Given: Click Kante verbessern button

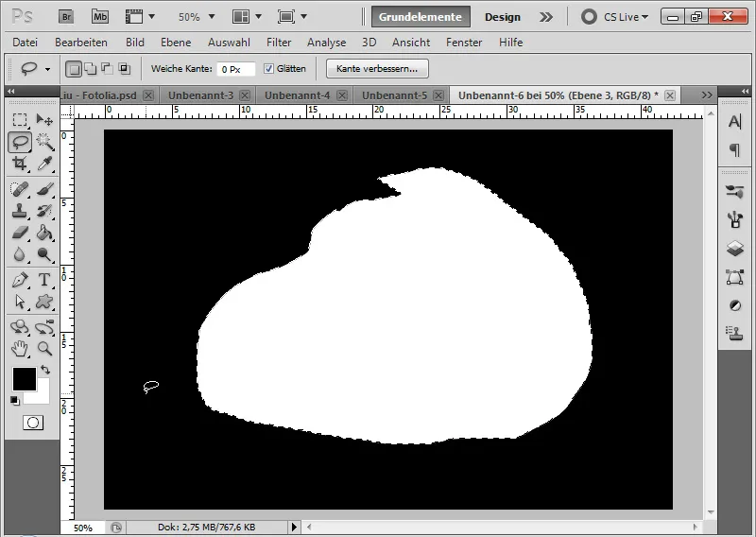Looking at the screenshot, I should coord(377,68).
